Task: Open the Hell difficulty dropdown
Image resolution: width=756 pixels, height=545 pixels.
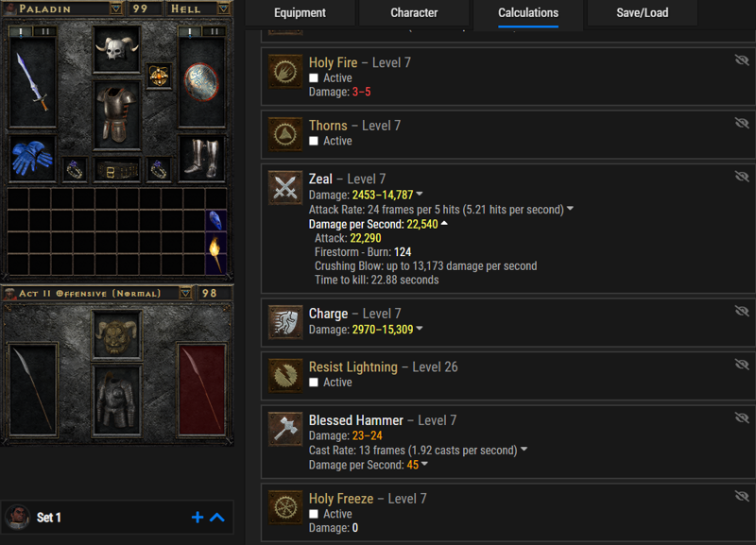Action: click(223, 9)
